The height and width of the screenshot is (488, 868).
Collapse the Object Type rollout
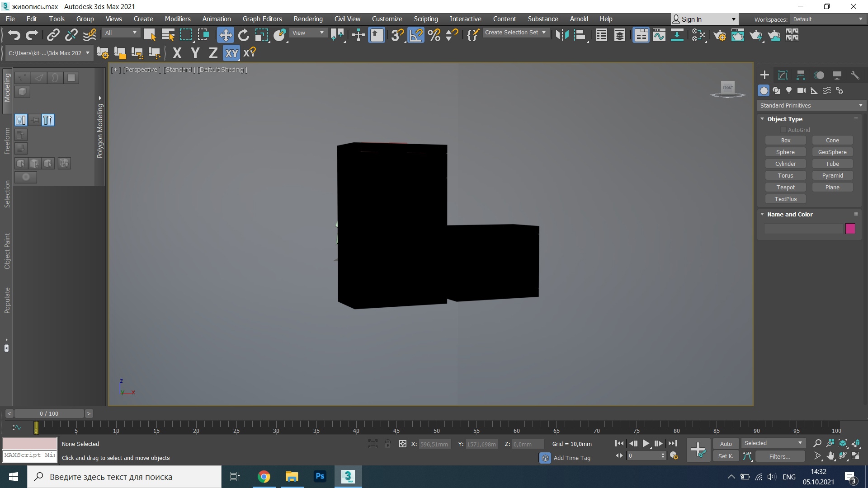pos(763,119)
